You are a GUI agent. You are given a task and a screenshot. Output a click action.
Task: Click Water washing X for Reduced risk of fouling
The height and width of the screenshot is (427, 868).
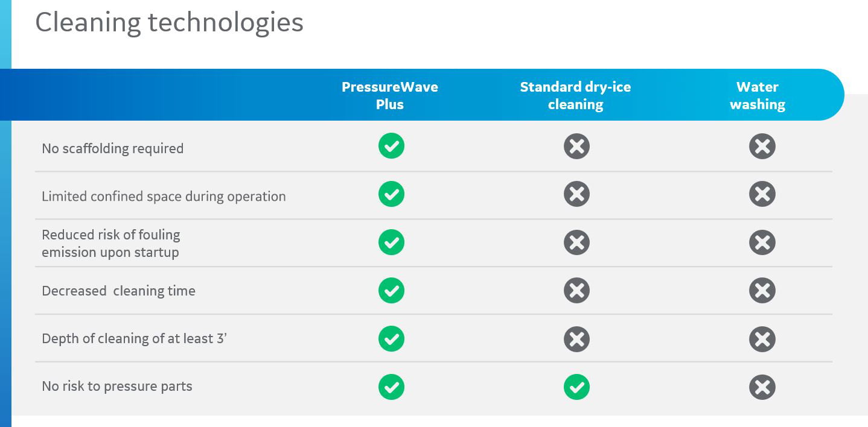pos(762,242)
